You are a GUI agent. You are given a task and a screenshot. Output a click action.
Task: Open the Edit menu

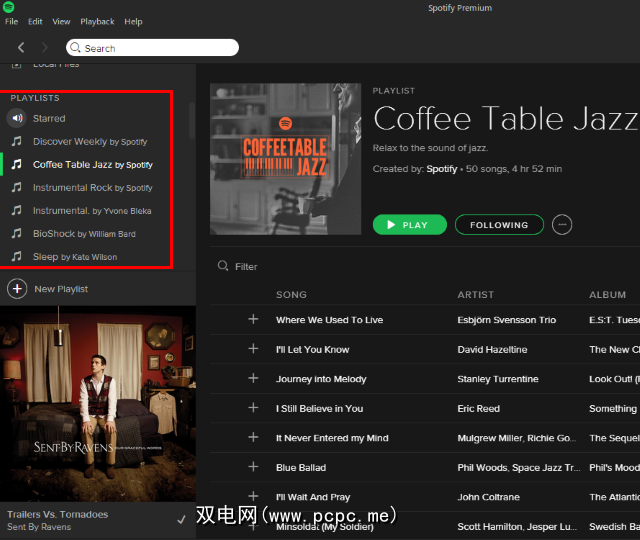click(x=35, y=22)
